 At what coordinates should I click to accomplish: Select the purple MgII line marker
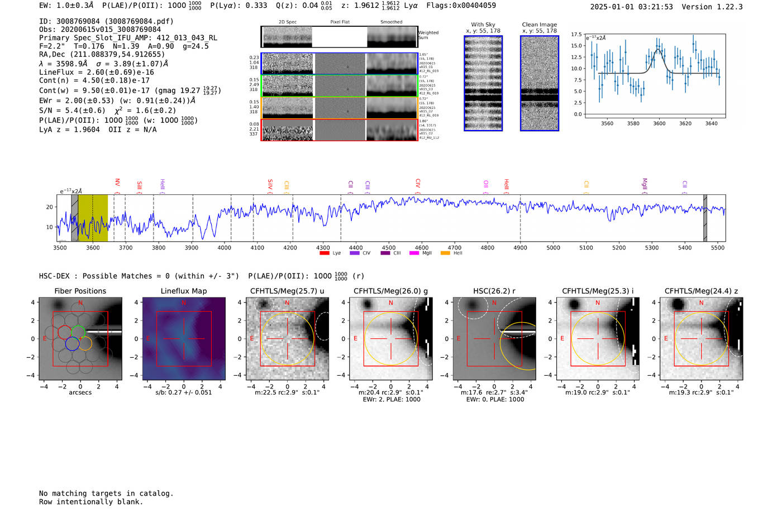coord(645,186)
